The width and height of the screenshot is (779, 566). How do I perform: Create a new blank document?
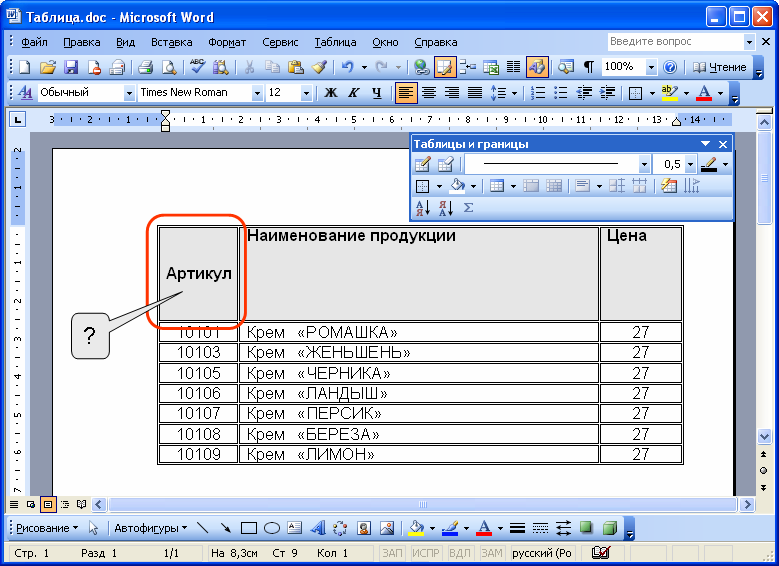tap(24, 67)
